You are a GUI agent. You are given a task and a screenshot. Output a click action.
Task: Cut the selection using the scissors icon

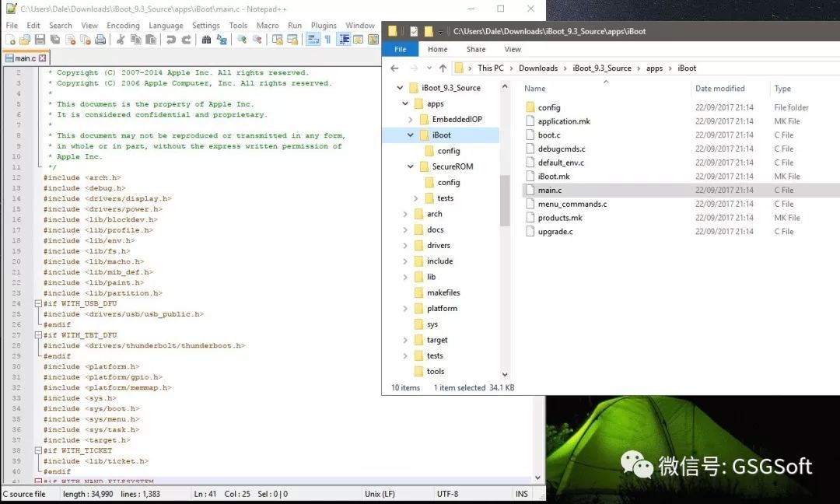pos(121,40)
